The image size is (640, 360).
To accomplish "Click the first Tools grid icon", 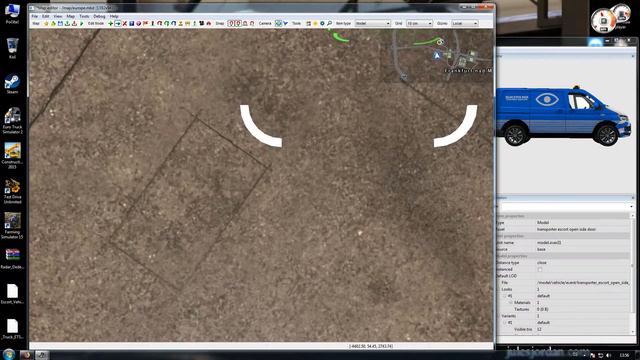I will [x=309, y=24].
